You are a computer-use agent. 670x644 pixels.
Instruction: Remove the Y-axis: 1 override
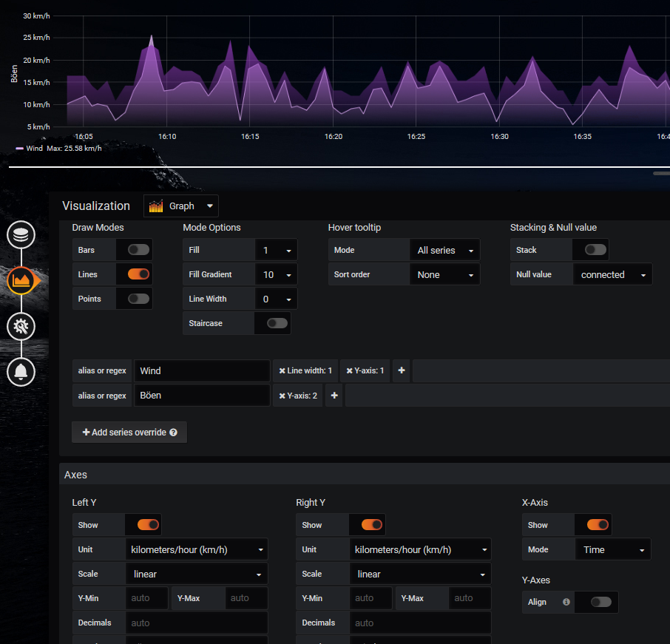[348, 371]
